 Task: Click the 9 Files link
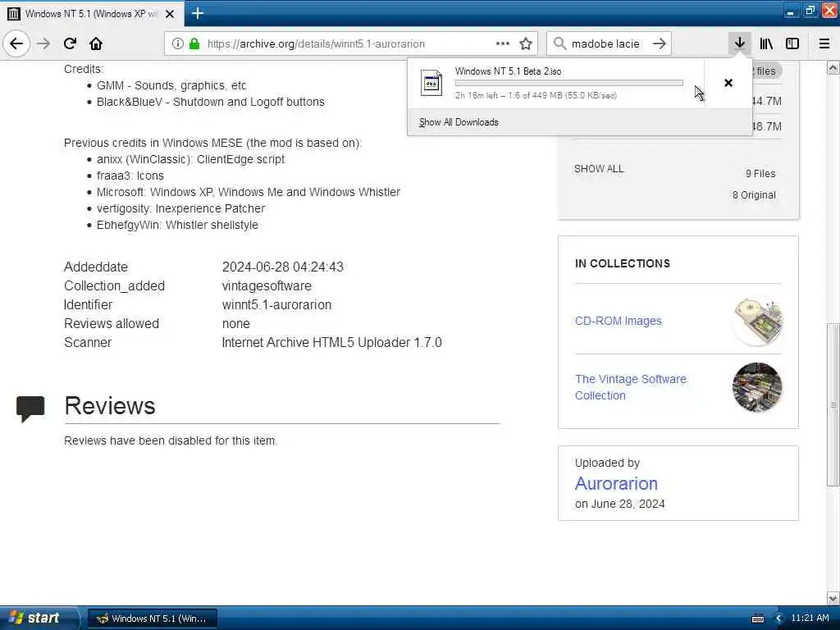(x=760, y=174)
